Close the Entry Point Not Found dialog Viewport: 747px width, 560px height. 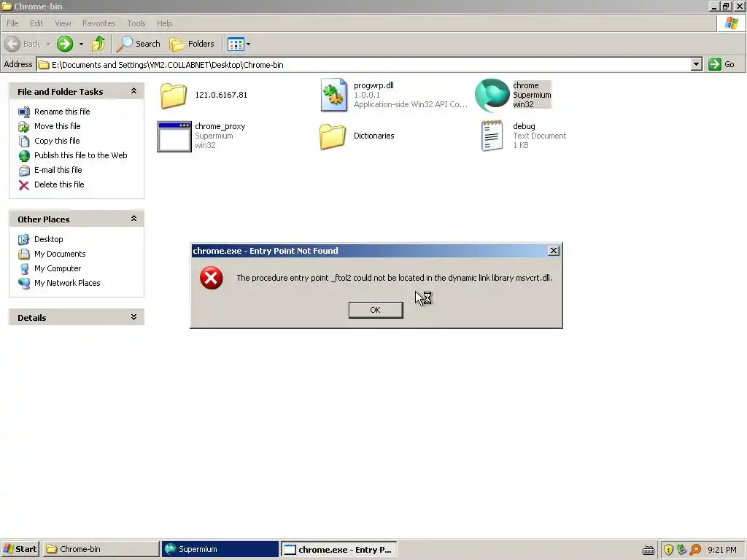(553, 251)
